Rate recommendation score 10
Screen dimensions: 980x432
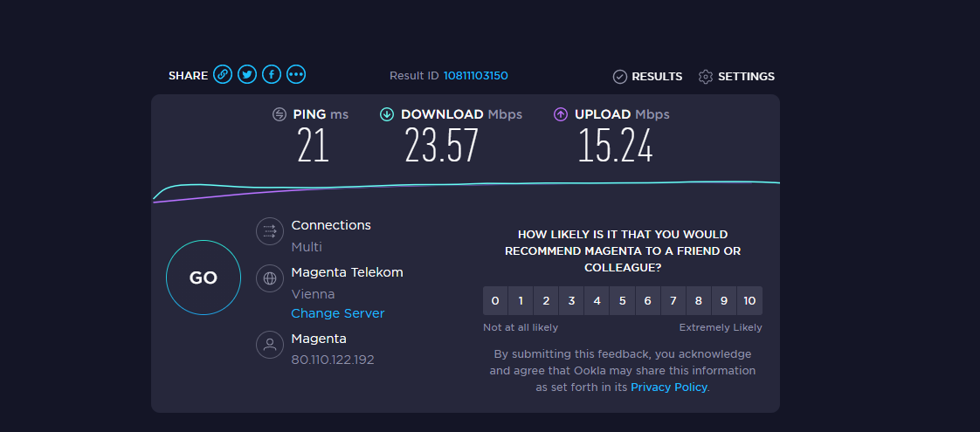[x=749, y=301]
